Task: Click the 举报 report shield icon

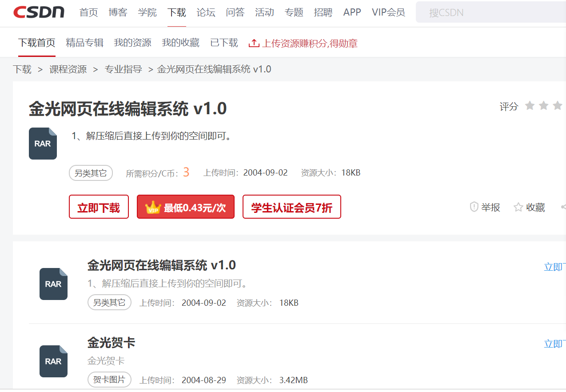Action: (x=474, y=207)
